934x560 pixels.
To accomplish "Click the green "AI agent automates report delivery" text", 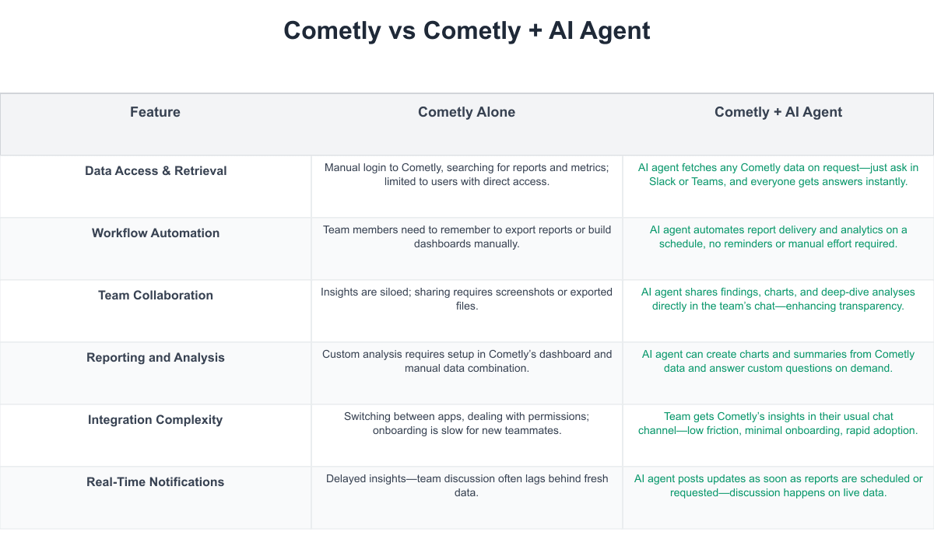I will tap(778, 236).
